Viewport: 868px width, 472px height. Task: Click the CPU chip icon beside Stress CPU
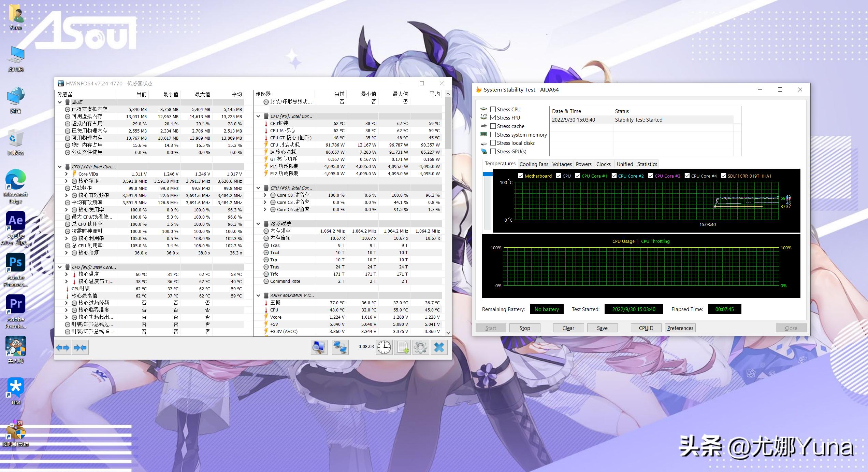pos(484,109)
